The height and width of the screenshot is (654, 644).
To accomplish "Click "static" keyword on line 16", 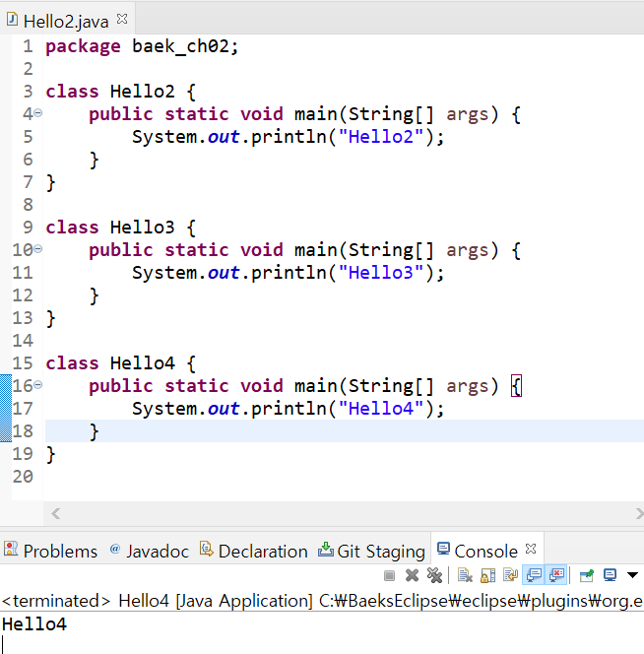I will point(197,386).
